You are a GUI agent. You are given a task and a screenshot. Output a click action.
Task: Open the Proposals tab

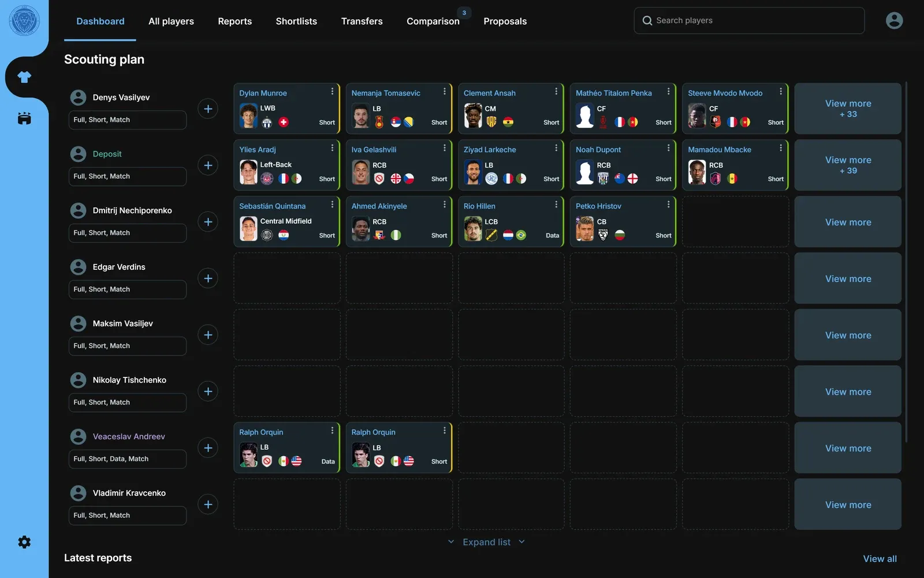[505, 21]
